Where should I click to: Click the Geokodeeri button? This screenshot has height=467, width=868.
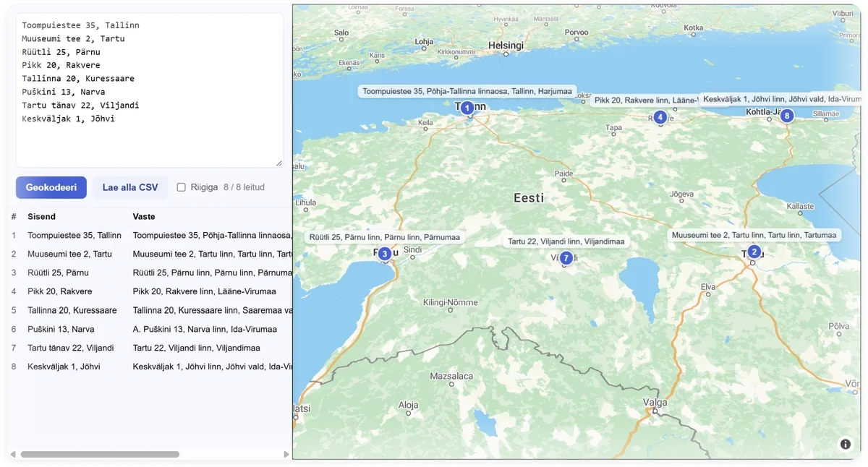click(51, 187)
